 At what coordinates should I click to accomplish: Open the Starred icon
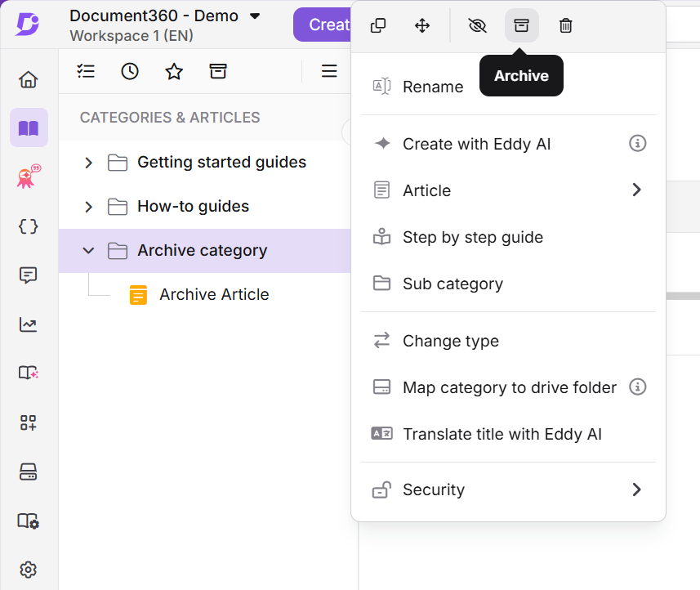coord(174,71)
